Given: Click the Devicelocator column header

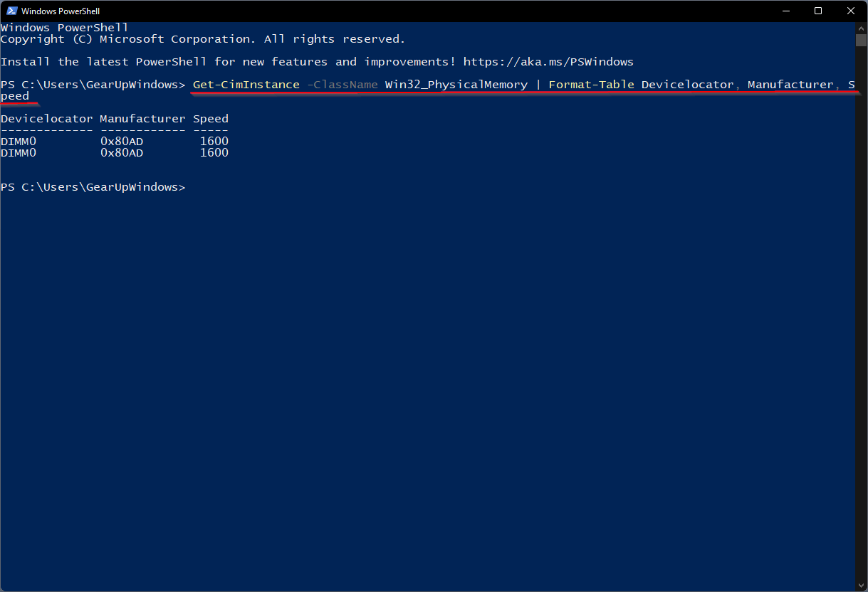Looking at the screenshot, I should 46,118.
